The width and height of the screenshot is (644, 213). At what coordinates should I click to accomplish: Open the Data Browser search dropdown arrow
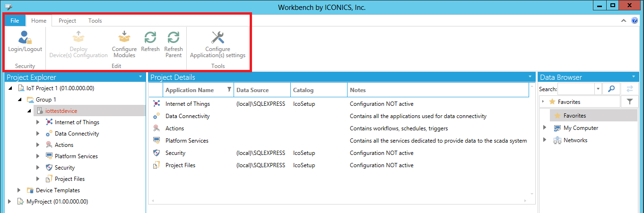pos(598,89)
